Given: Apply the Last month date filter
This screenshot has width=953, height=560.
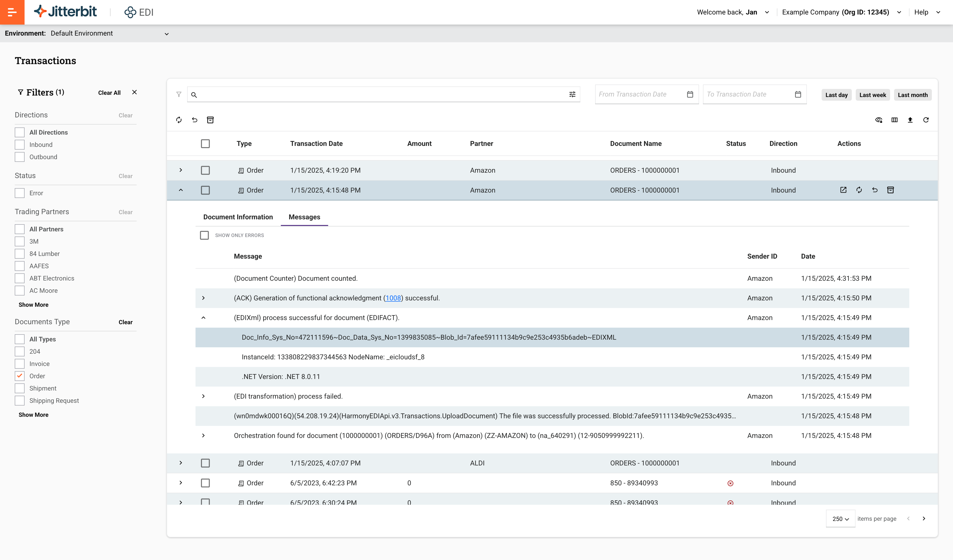Looking at the screenshot, I should (x=912, y=95).
